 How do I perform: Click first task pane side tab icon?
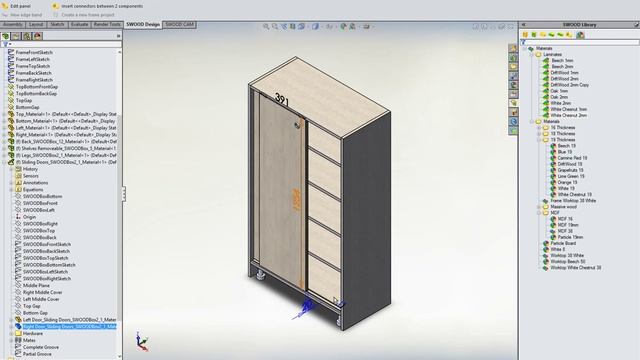point(513,48)
